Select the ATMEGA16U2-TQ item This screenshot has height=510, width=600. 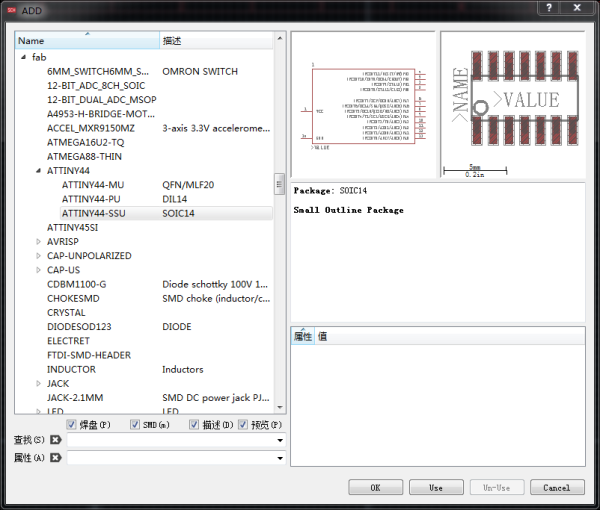coord(85,142)
